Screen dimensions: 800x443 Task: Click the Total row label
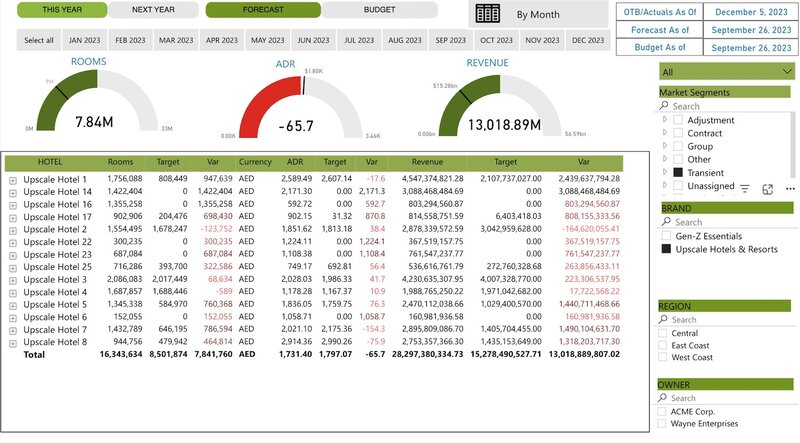click(x=34, y=354)
